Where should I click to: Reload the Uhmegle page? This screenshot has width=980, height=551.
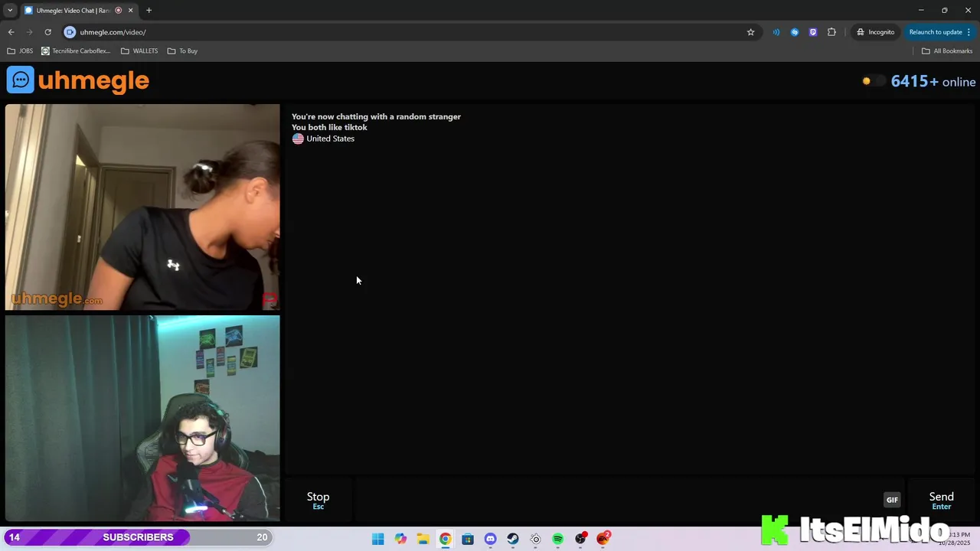47,32
